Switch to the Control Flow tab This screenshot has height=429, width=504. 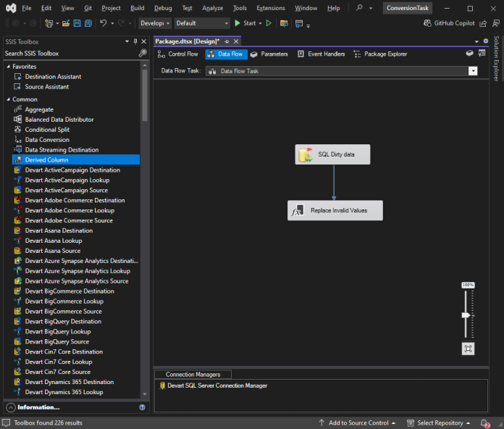(177, 54)
